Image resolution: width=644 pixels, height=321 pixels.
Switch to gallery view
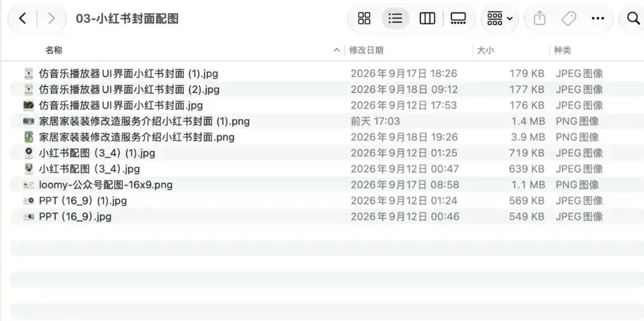pos(458,18)
